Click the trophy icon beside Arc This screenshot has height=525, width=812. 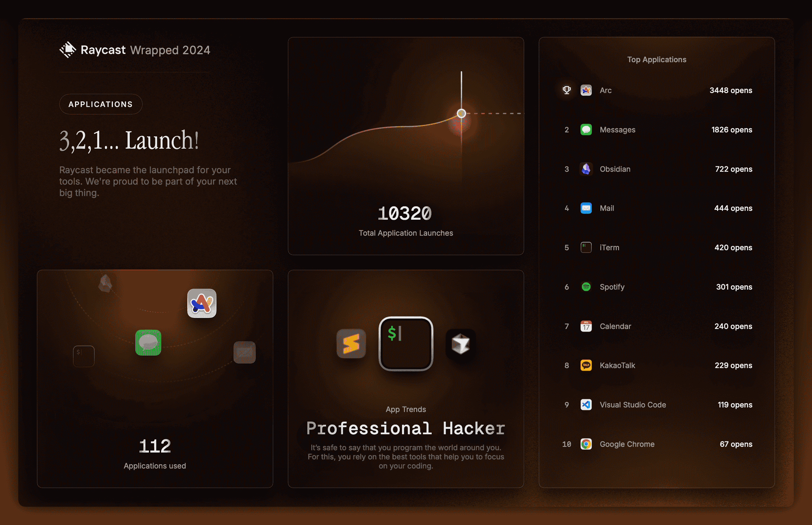pos(567,90)
